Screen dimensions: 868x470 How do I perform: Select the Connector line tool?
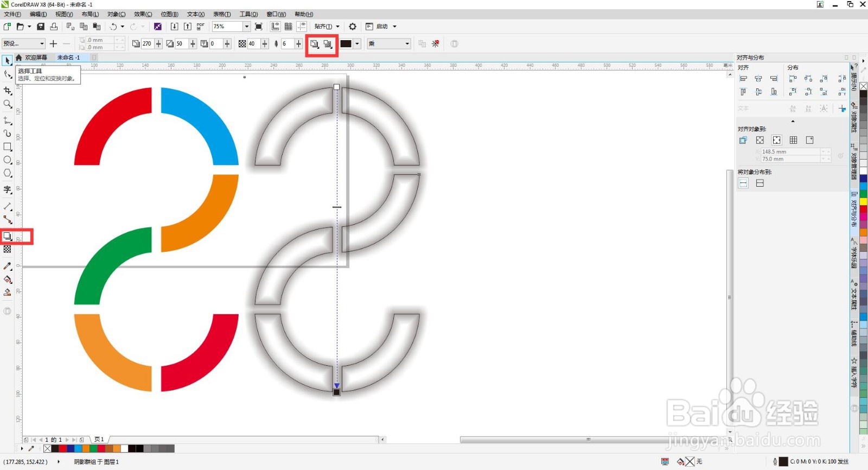click(8, 219)
